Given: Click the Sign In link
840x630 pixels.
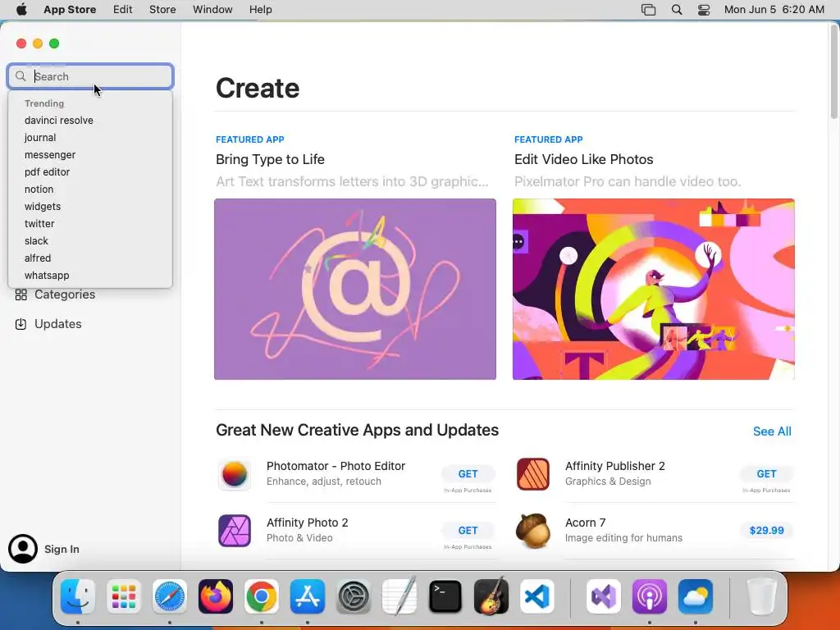Looking at the screenshot, I should (x=62, y=549).
